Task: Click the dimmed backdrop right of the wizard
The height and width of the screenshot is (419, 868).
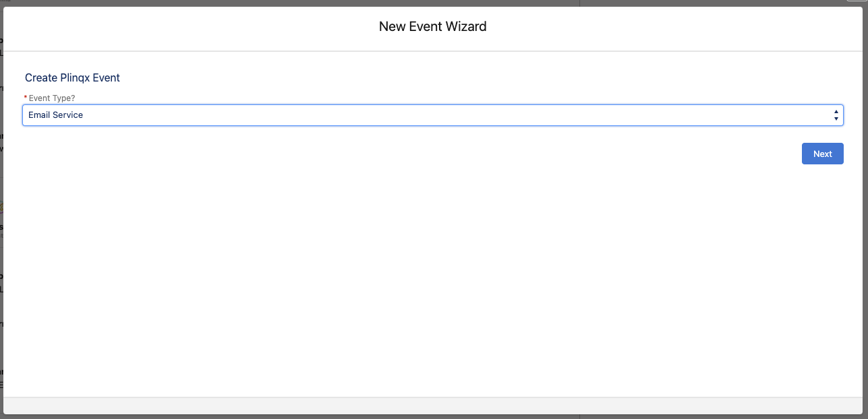Action: click(866, 202)
